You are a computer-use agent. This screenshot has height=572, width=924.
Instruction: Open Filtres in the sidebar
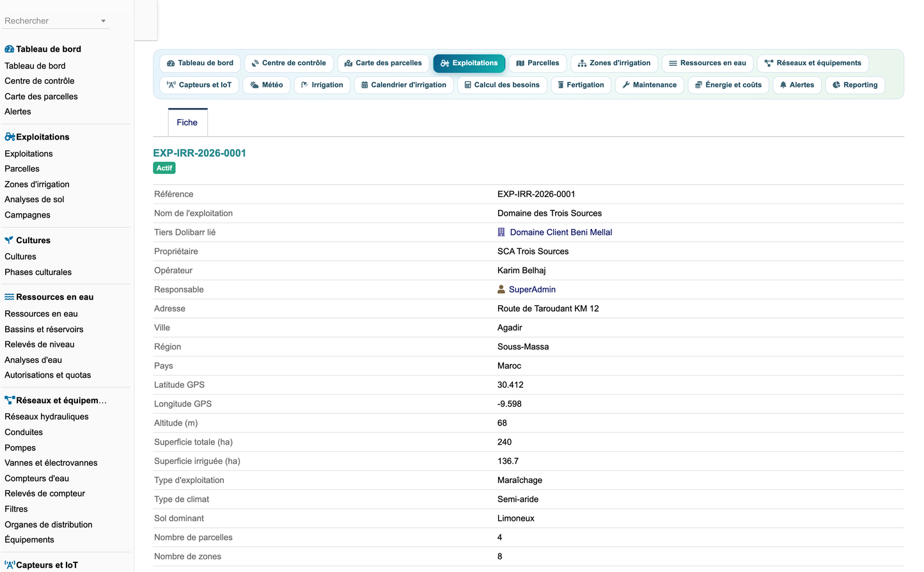[16, 509]
